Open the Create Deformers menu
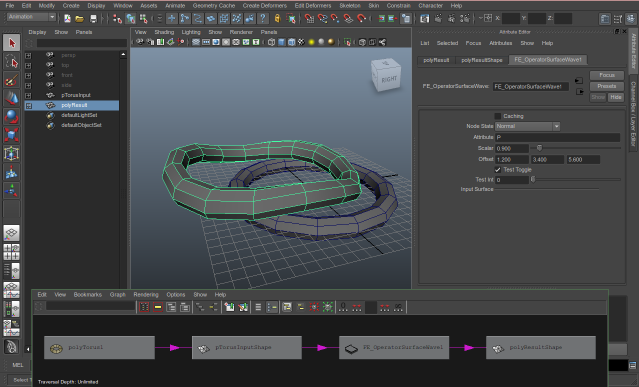The image size is (639, 387). click(x=264, y=6)
